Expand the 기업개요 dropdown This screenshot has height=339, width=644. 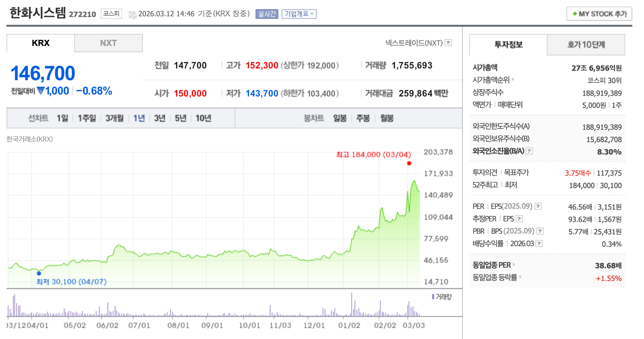click(299, 14)
